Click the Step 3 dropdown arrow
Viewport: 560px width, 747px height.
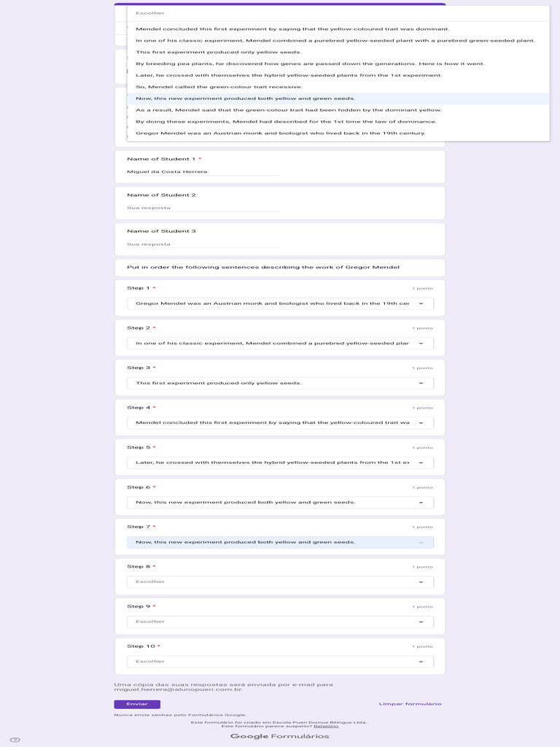point(421,383)
